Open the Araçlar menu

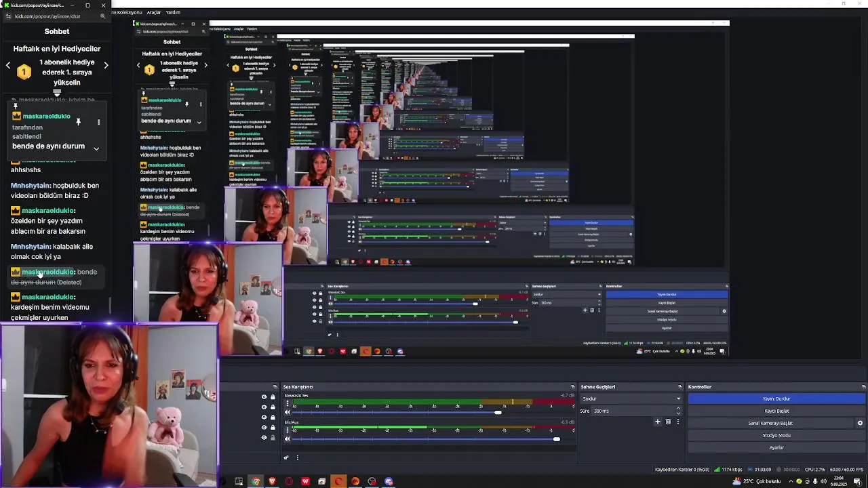tap(154, 12)
